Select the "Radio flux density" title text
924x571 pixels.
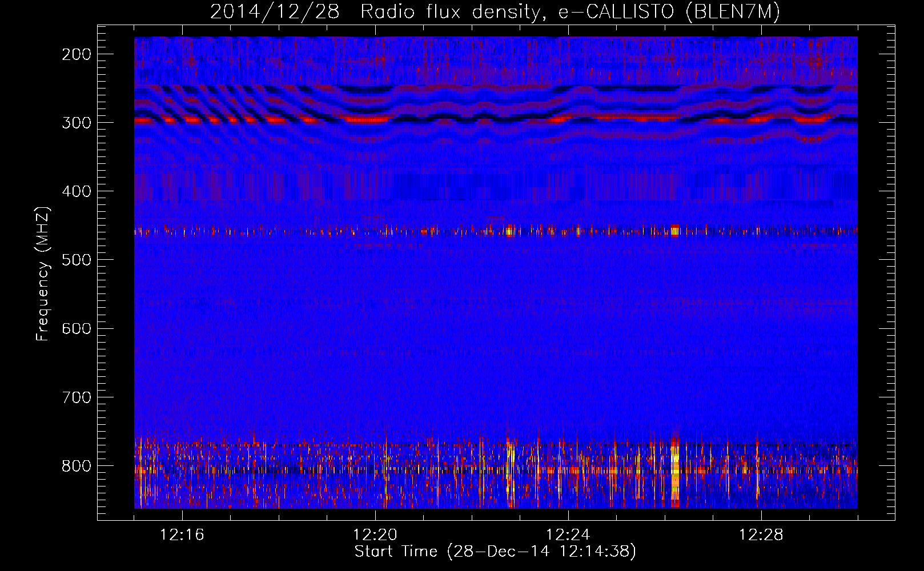(x=452, y=12)
